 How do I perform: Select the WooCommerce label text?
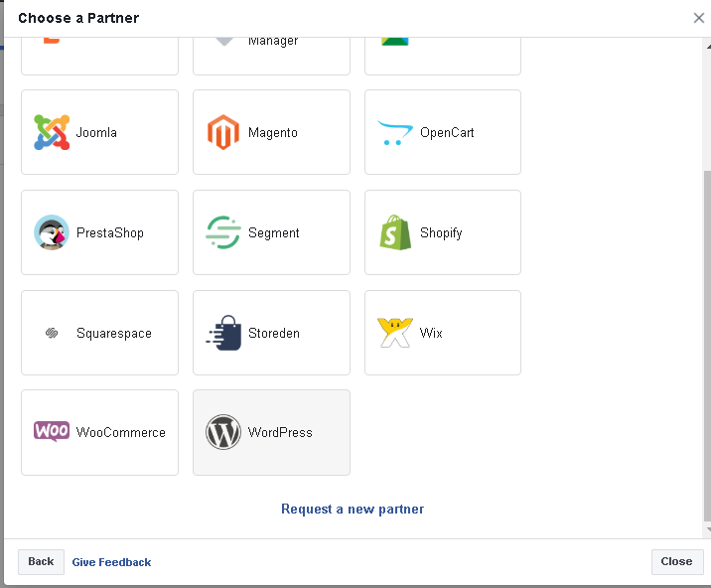(x=120, y=432)
